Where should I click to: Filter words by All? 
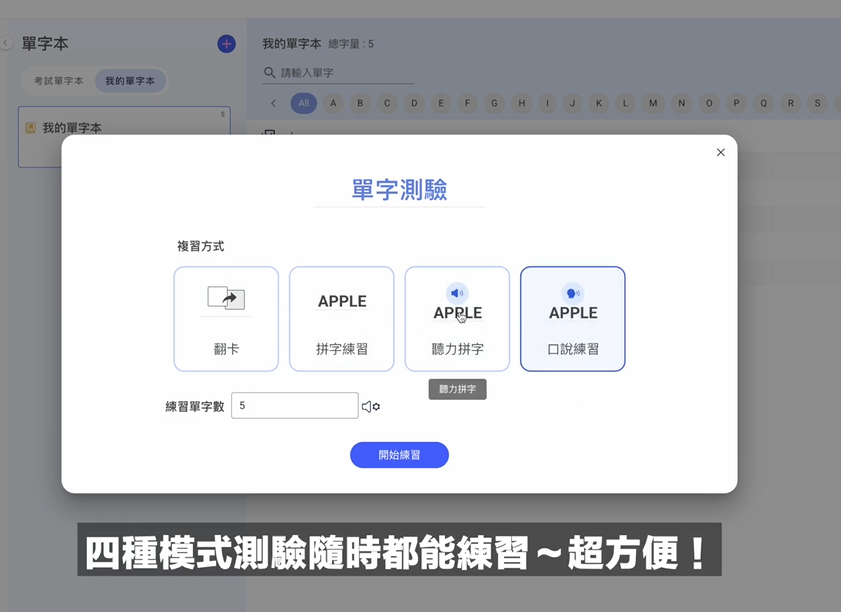click(303, 103)
